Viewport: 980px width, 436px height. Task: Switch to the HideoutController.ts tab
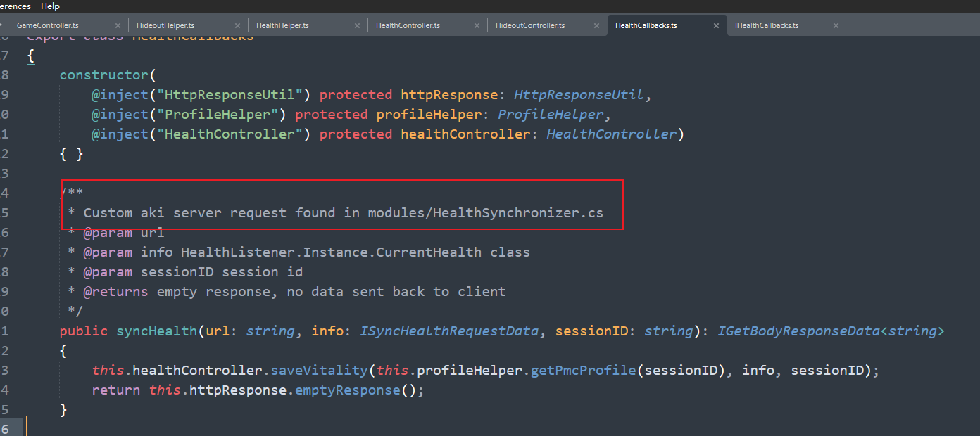529,25
